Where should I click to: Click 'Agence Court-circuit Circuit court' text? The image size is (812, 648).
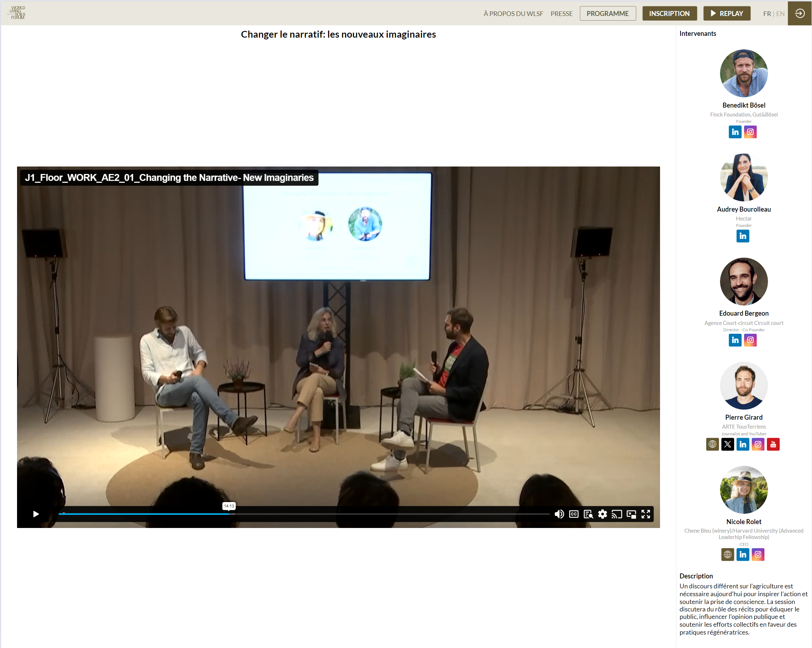[x=744, y=323]
